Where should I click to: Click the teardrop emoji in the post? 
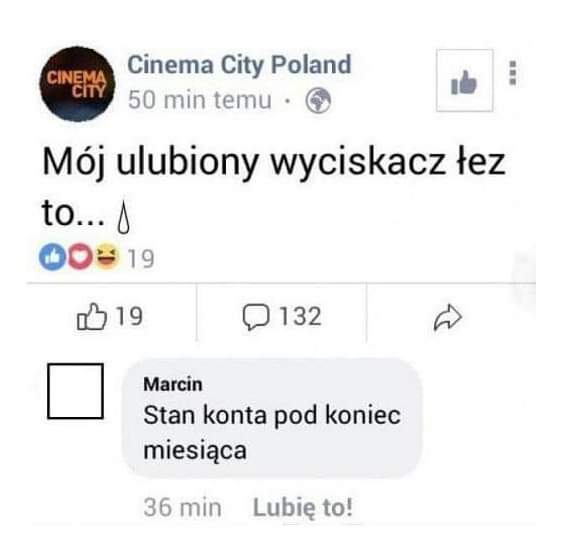(x=124, y=217)
